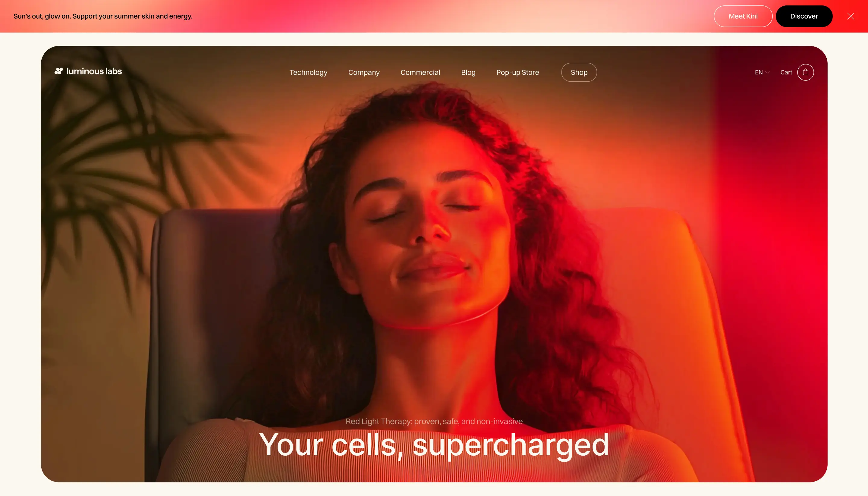Click the Red Light Therapy subtitle text

434,421
